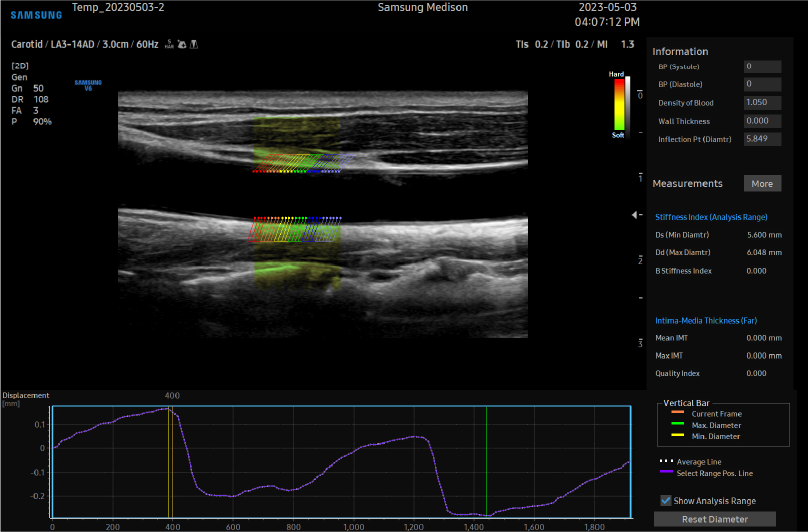Click the Temp_20230503-2 patient ID text

[118, 7]
